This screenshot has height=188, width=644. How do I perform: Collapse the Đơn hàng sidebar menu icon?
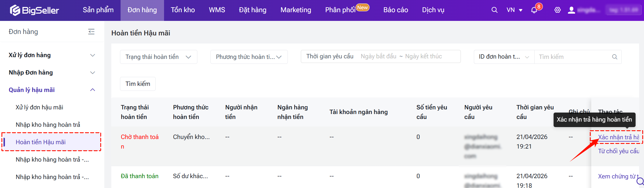click(x=91, y=32)
